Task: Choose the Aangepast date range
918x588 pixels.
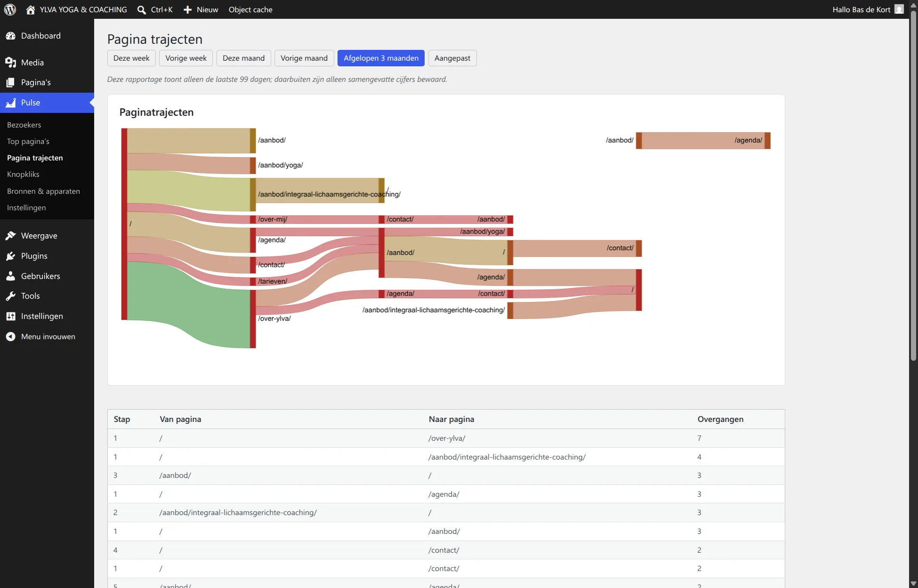Action: point(452,58)
